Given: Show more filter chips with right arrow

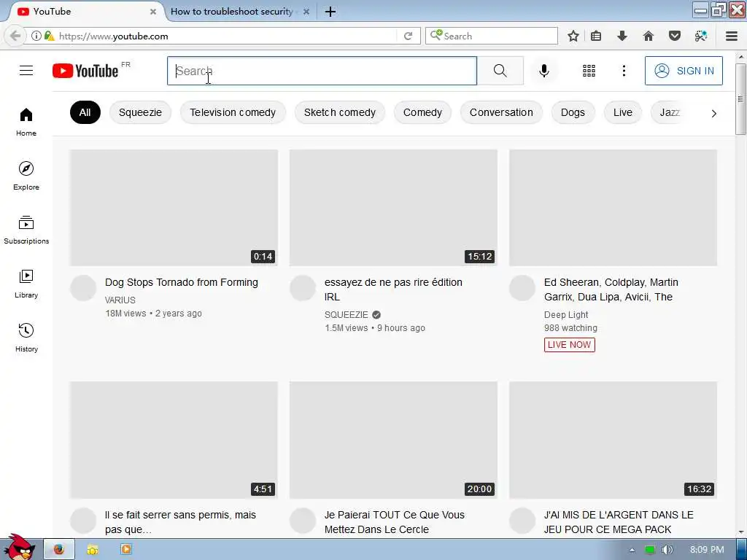Looking at the screenshot, I should click(713, 113).
